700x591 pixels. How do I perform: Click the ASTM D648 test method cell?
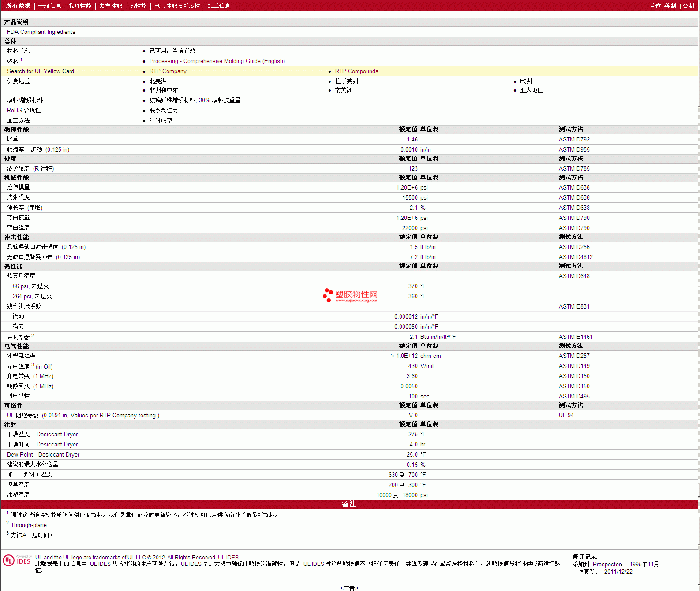[x=574, y=276]
